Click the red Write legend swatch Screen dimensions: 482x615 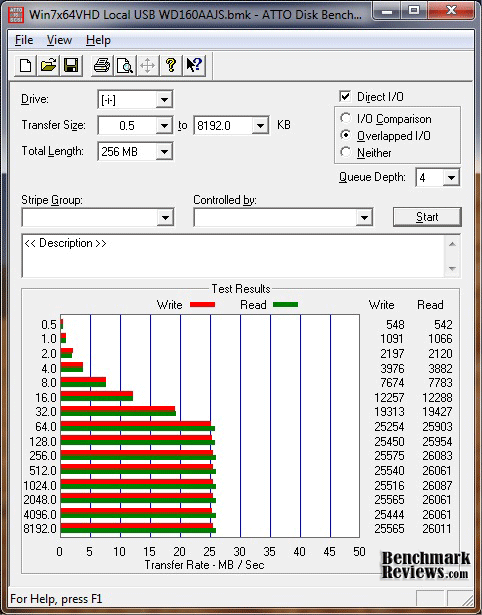coord(202,304)
